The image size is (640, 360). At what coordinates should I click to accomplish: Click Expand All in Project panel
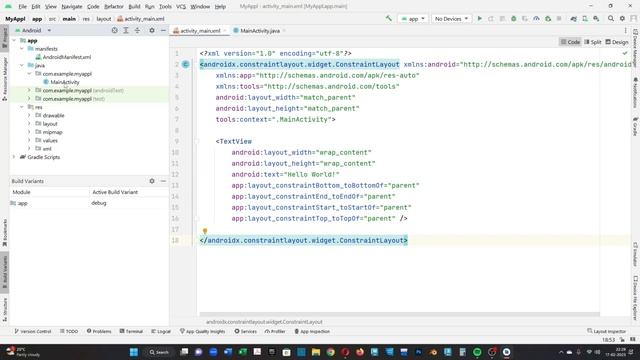126,30
